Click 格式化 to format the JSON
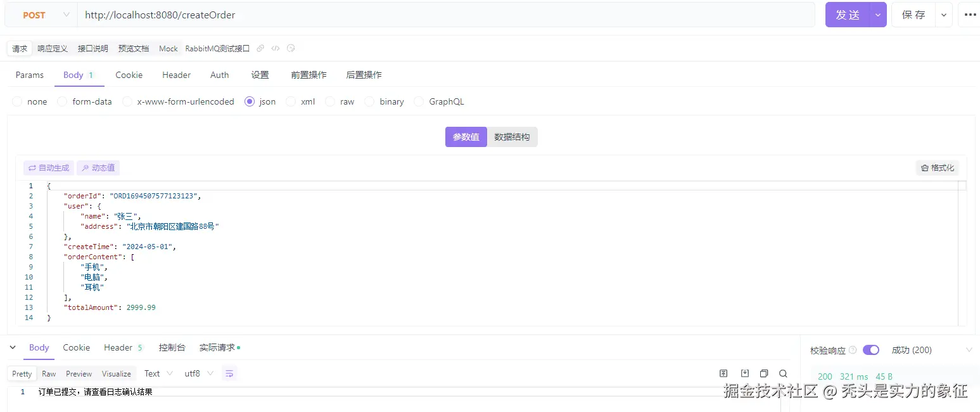 [x=938, y=167]
